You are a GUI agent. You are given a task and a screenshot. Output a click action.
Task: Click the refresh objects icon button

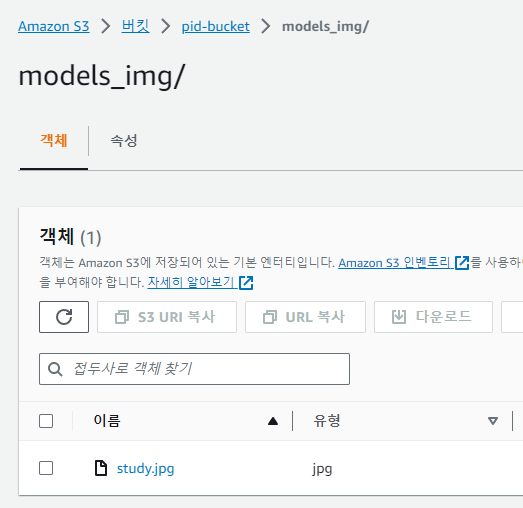64,317
